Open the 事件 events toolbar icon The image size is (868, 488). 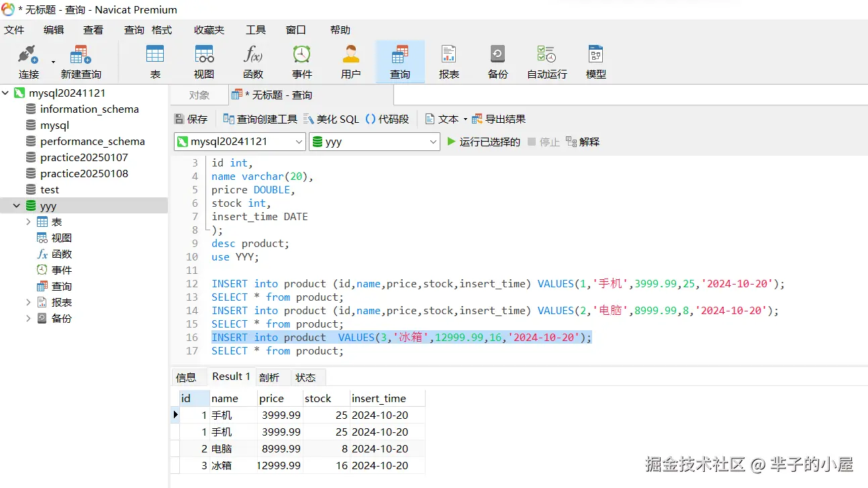pos(302,62)
